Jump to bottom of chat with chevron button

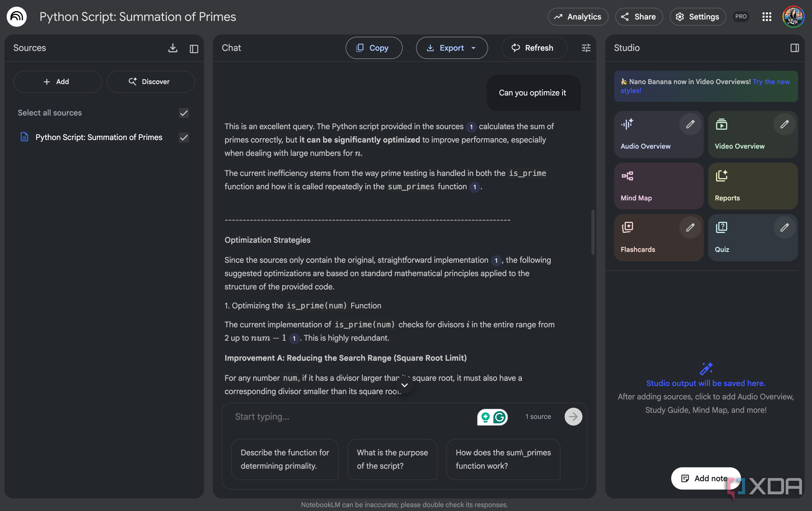coord(404,385)
